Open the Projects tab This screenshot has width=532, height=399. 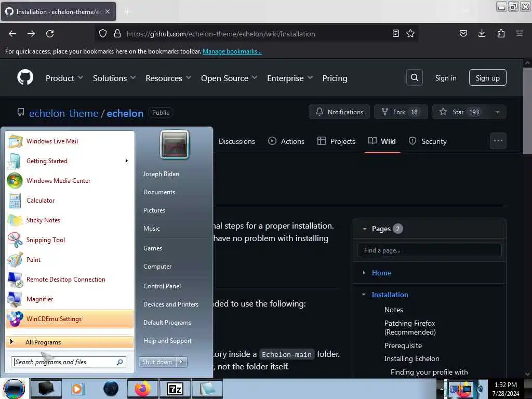(x=336, y=141)
